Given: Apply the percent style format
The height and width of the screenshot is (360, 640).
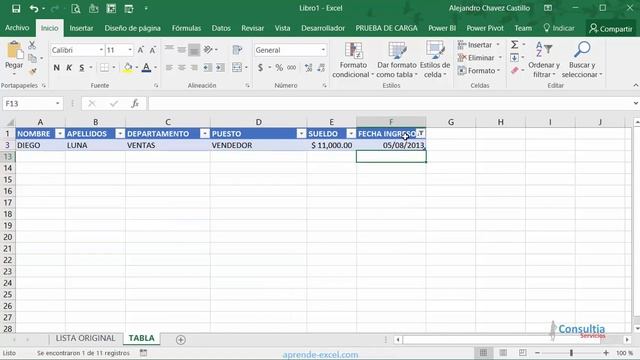Looking at the screenshot, I should pyautogui.click(x=279, y=68).
